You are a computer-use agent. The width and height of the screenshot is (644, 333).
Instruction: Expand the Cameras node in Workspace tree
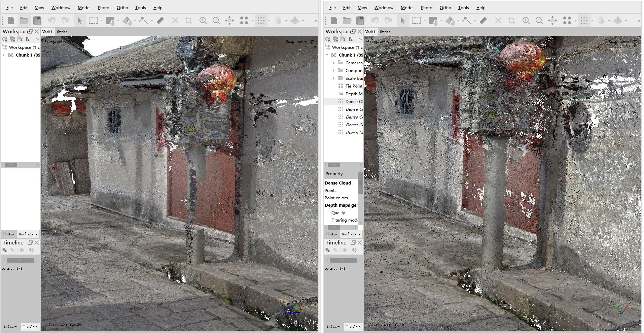point(333,63)
